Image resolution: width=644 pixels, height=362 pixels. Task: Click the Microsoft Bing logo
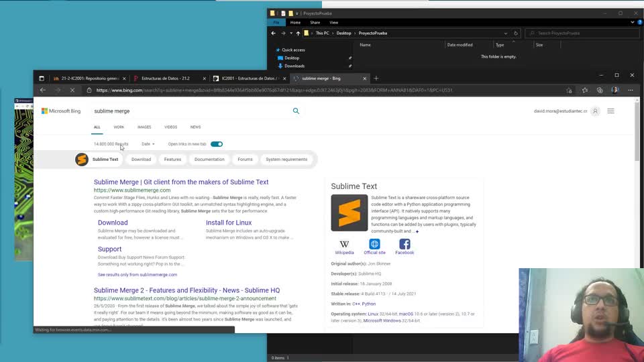coord(61,111)
